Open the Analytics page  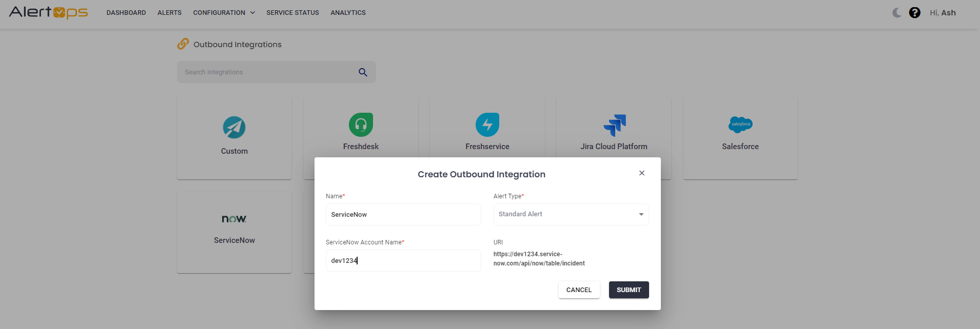point(348,13)
